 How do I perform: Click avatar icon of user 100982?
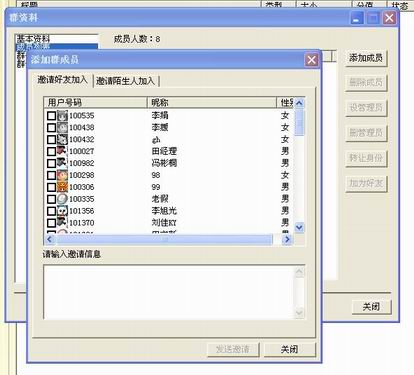[x=62, y=163]
